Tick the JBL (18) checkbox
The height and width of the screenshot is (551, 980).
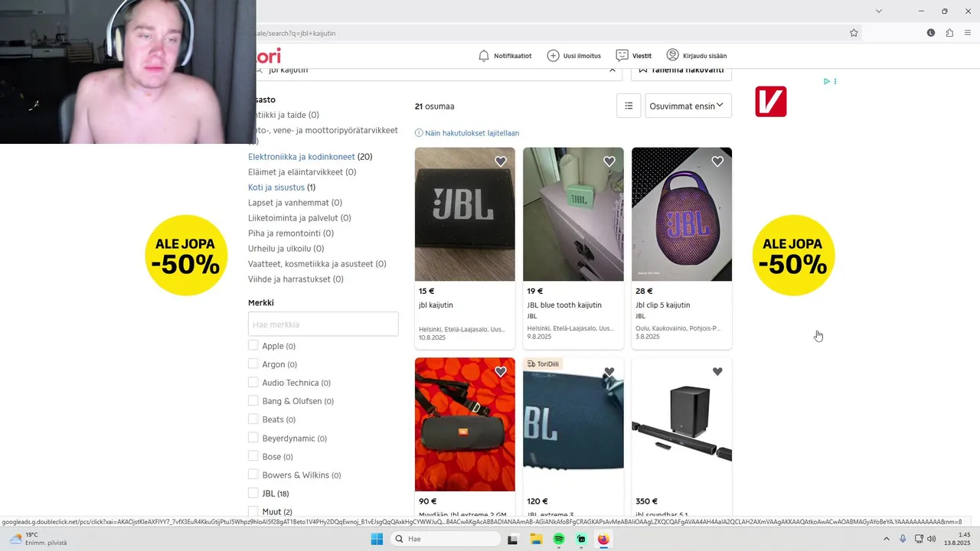click(x=253, y=493)
